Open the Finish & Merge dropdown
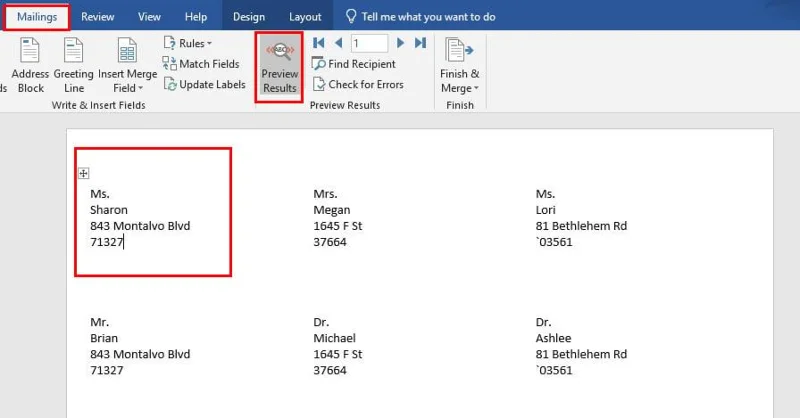The width and height of the screenshot is (800, 418). tap(460, 65)
